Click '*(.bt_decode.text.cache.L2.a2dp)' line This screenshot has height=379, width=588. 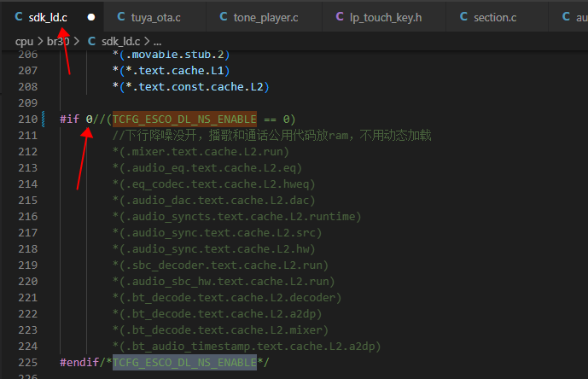pyautogui.click(x=217, y=314)
